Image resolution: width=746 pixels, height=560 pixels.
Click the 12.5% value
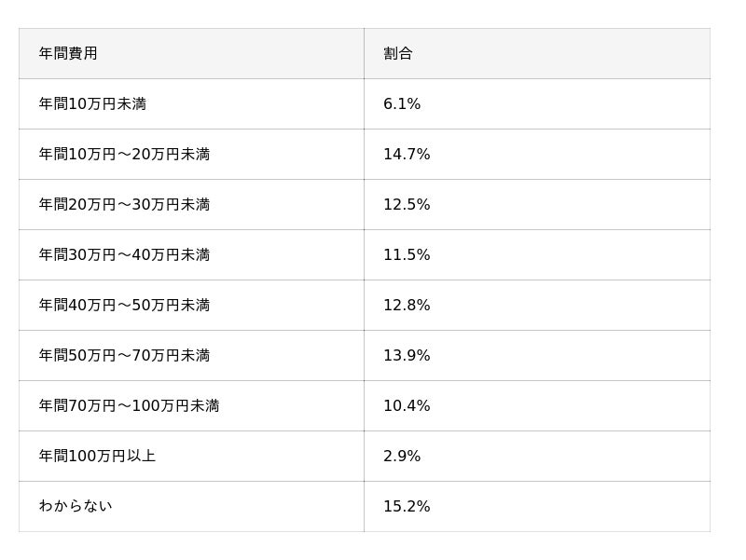click(407, 205)
